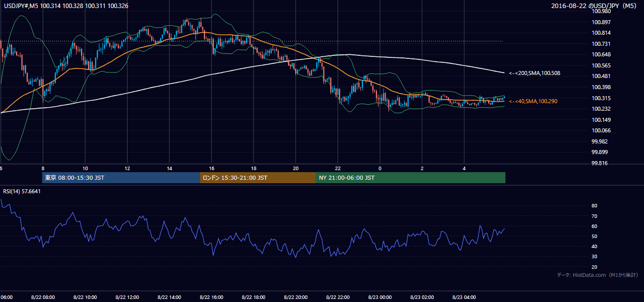Image resolution: width=644 pixels, height=302 pixels.
Task: Click the 8/22 16:00 date label
Action: click(211, 297)
